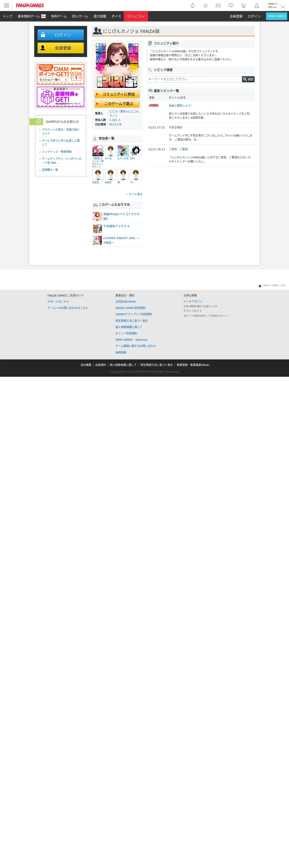Click コミュニティに参加 button

click(x=117, y=94)
